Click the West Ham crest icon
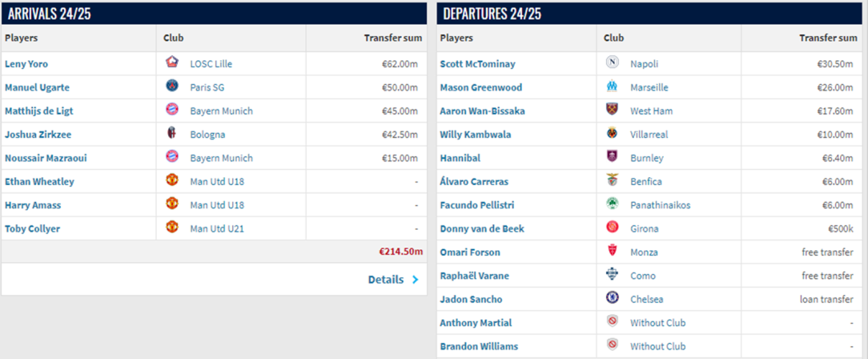The height and width of the screenshot is (359, 868). [x=612, y=111]
